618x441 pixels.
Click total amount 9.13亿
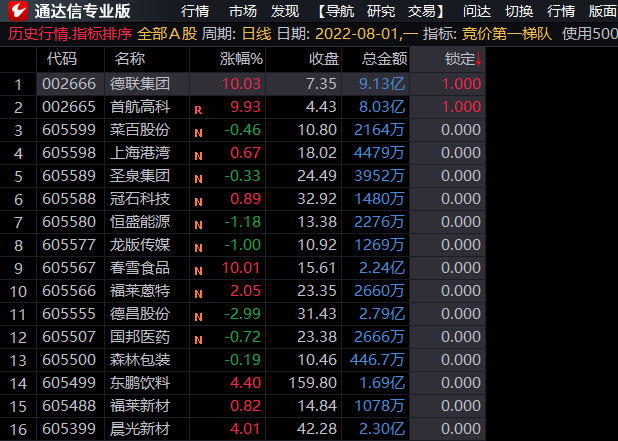coord(382,84)
